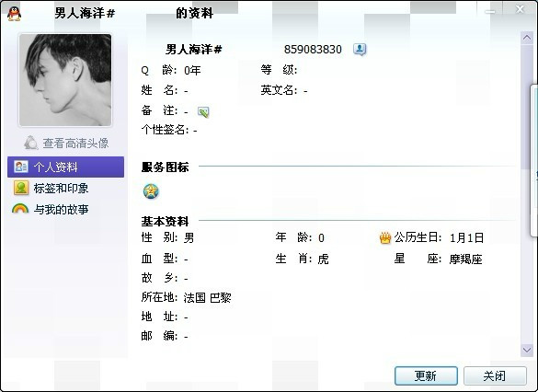Click the magnifier icon for 查看高清头像
This screenshot has height=392, width=538.
pyautogui.click(x=31, y=143)
